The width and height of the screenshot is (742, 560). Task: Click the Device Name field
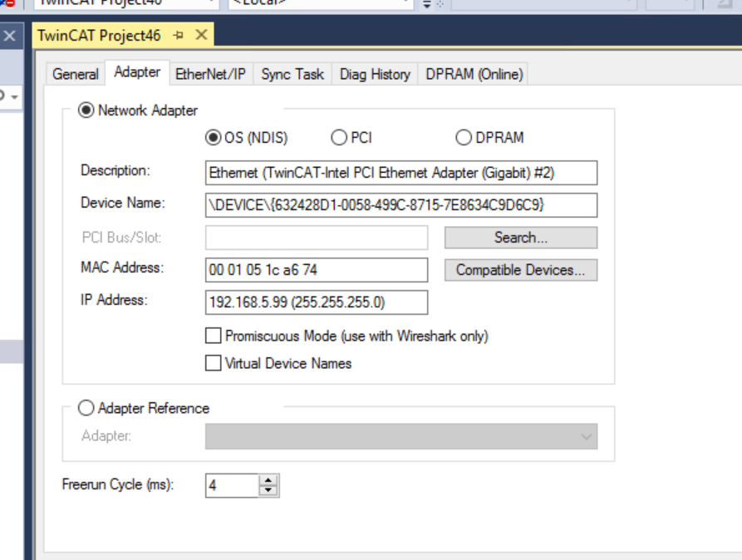click(401, 205)
